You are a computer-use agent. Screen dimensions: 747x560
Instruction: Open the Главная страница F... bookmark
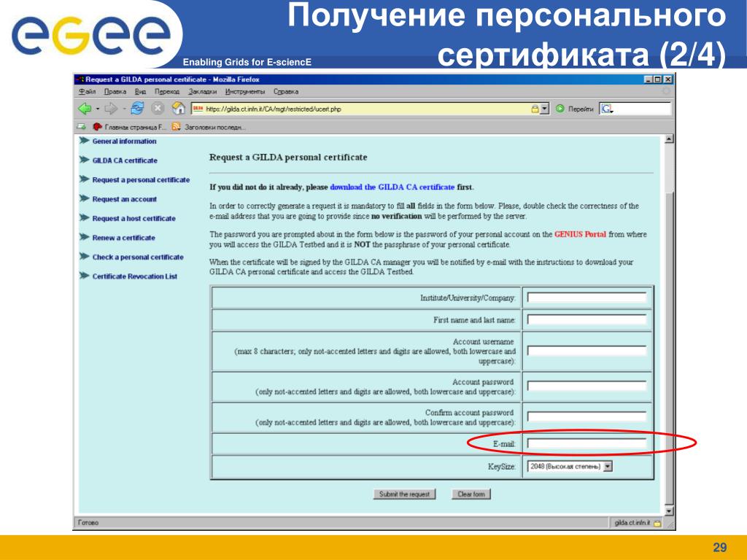(x=129, y=127)
